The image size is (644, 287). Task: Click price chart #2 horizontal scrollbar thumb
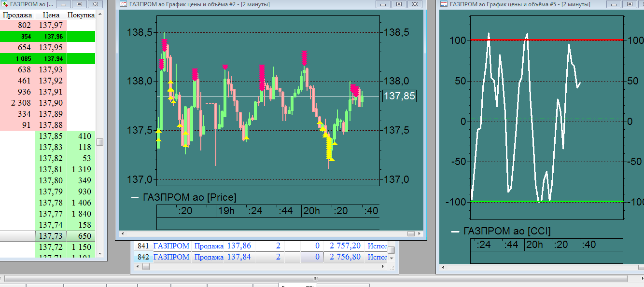pyautogui.click(x=411, y=233)
